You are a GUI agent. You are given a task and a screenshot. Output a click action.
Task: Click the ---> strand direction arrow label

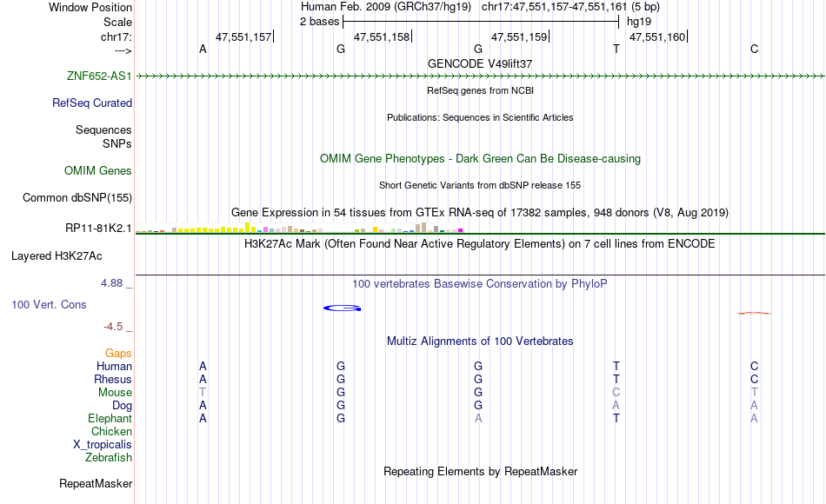(x=123, y=50)
